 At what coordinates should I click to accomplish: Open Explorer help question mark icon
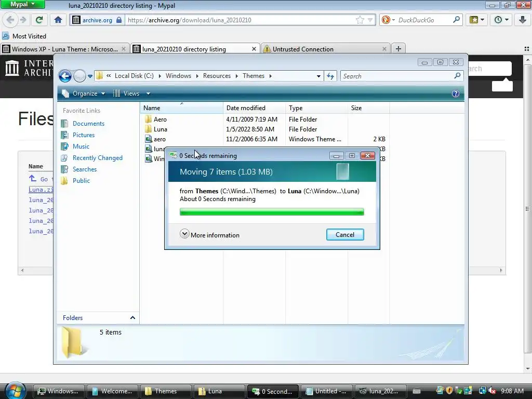click(x=455, y=94)
